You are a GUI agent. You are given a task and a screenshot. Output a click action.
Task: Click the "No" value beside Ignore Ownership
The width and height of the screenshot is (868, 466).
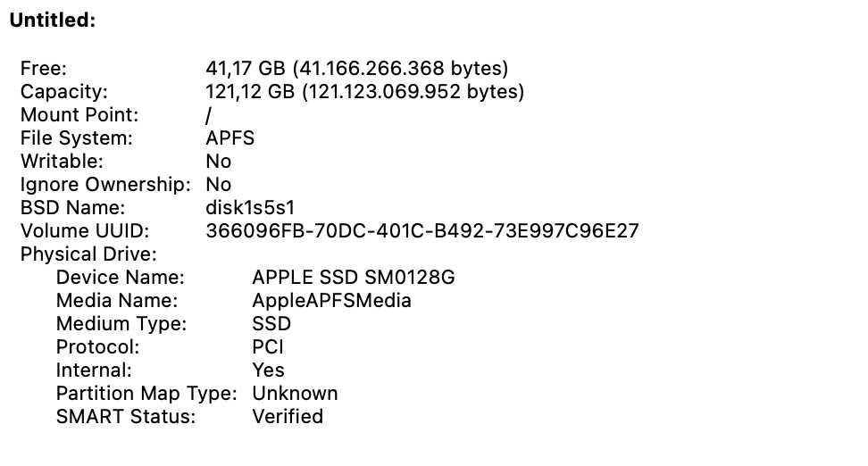click(218, 184)
